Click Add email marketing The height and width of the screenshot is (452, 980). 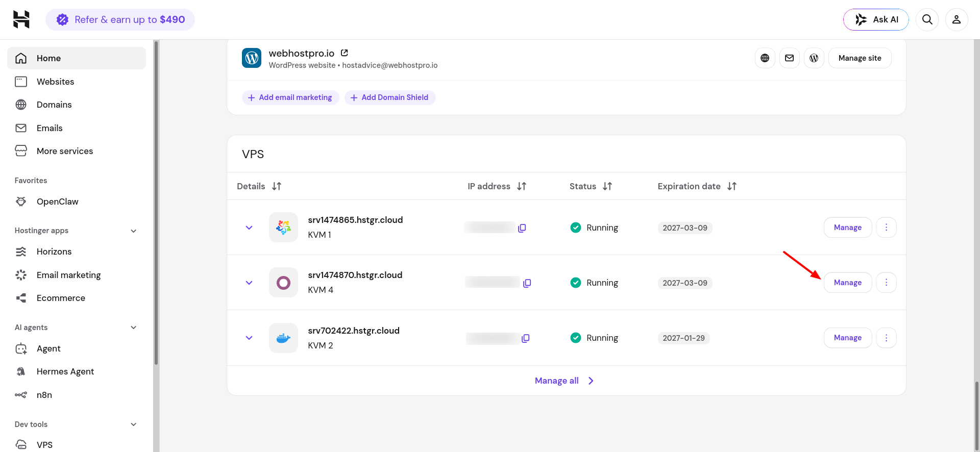point(290,97)
